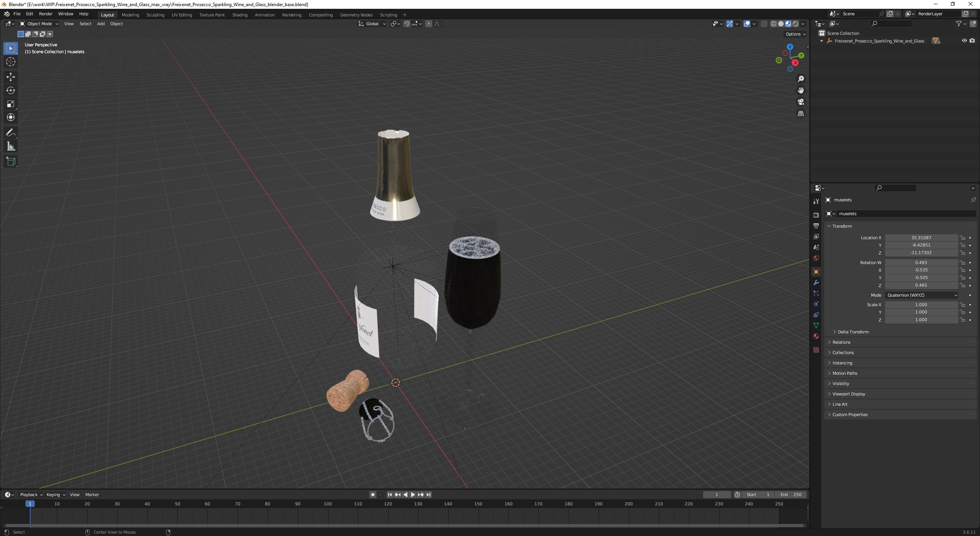
Task: Open rotation Mode Quaternion dropdown
Action: pyautogui.click(x=921, y=295)
